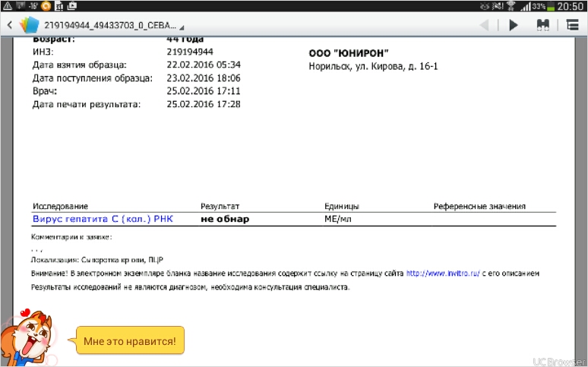This screenshot has height=367, width=588.
Task: Go to the next page arrow
Action: 514,25
